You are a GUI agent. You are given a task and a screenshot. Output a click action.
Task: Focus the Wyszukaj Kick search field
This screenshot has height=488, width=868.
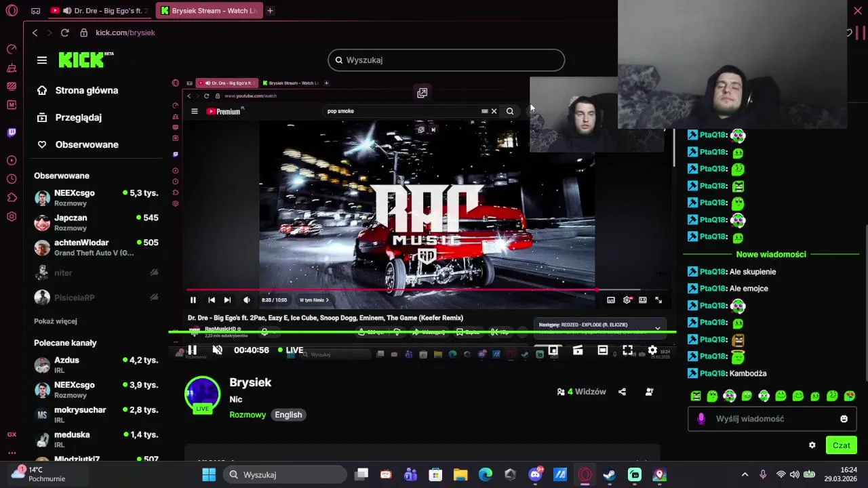click(x=446, y=60)
